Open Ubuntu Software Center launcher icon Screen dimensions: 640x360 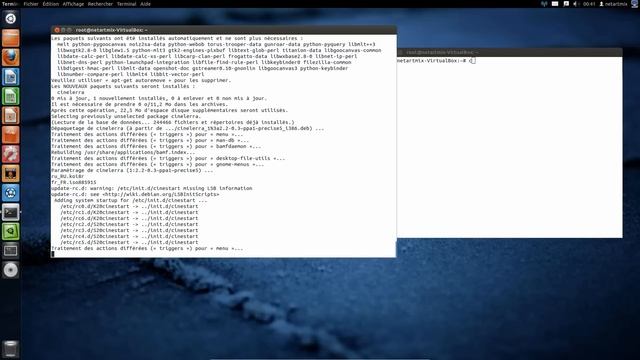11,135
